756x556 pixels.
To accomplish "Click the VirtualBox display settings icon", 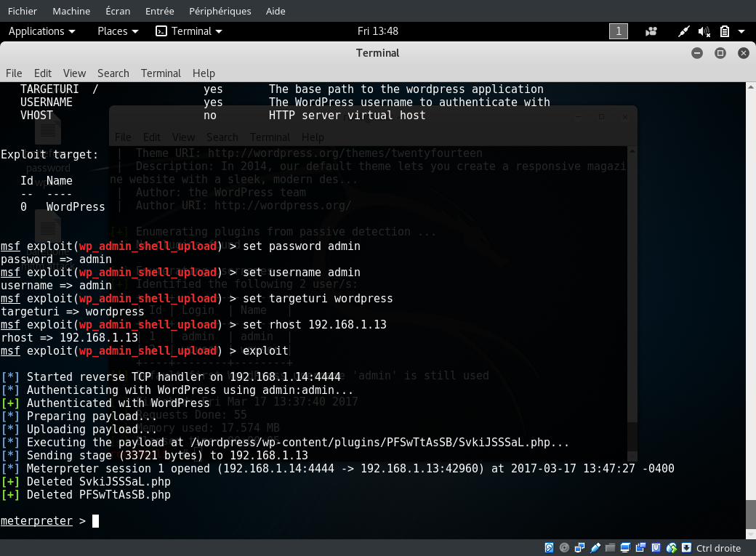I will coord(625,548).
